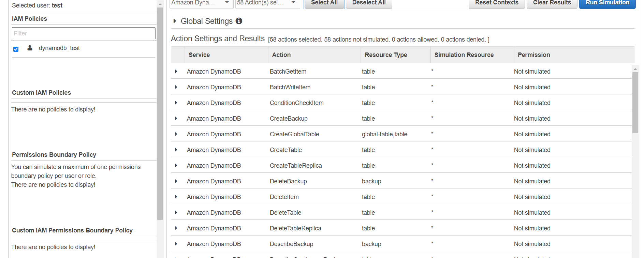Click the DeleteTableReplica action name

click(295, 228)
